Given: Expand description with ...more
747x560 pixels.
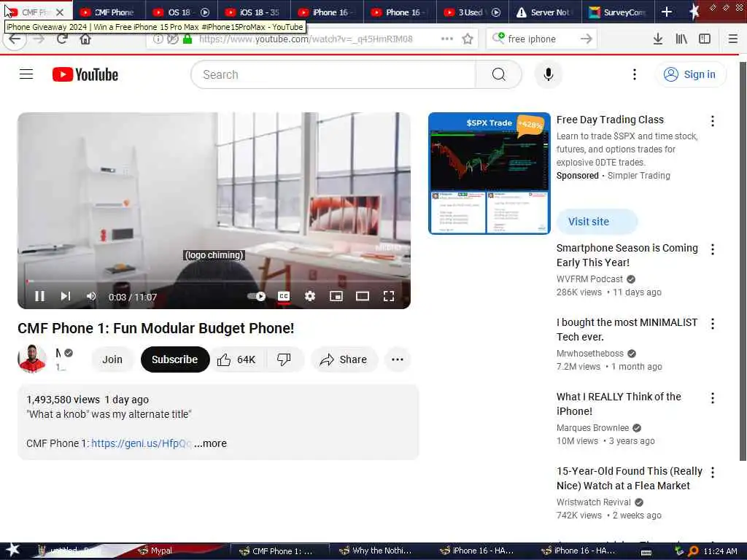Looking at the screenshot, I should (211, 443).
